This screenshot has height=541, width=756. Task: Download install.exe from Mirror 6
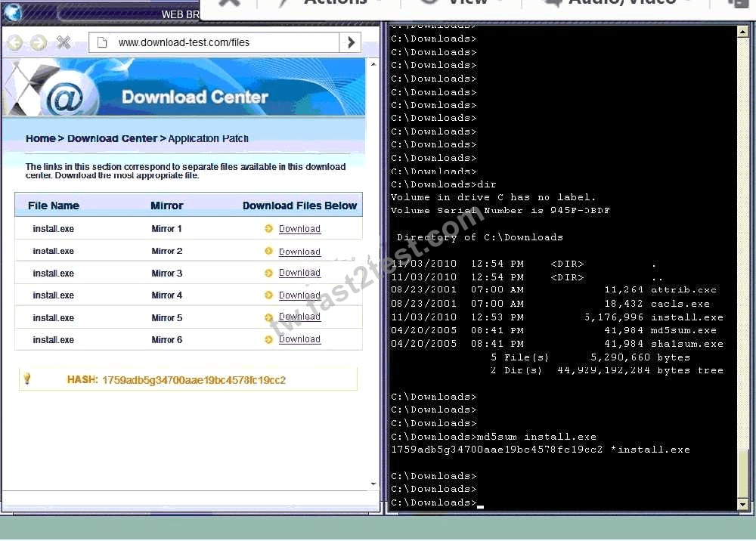[299, 339]
